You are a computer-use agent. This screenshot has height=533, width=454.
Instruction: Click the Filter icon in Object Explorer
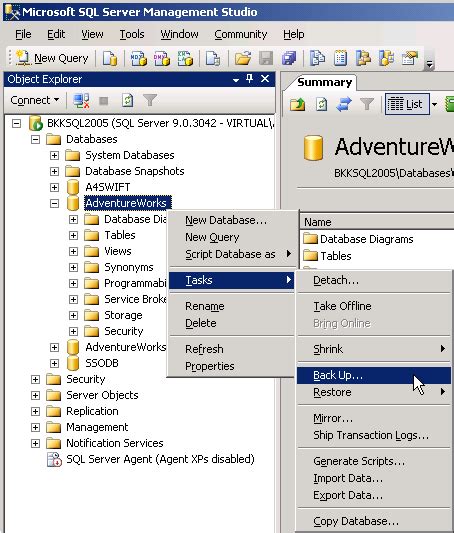point(150,100)
